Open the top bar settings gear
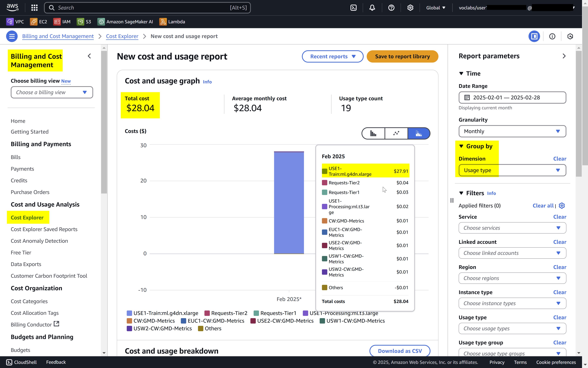Screen dimensions: 588x368 pyautogui.click(x=410, y=8)
